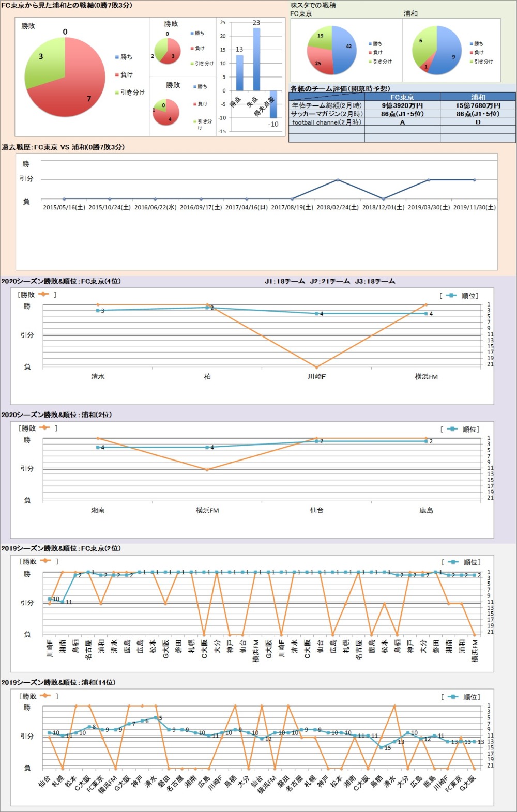Screen dimensions: 517x812
Task: Click the 15億7680万円 salary cell for 浦和
Action: tap(478, 105)
